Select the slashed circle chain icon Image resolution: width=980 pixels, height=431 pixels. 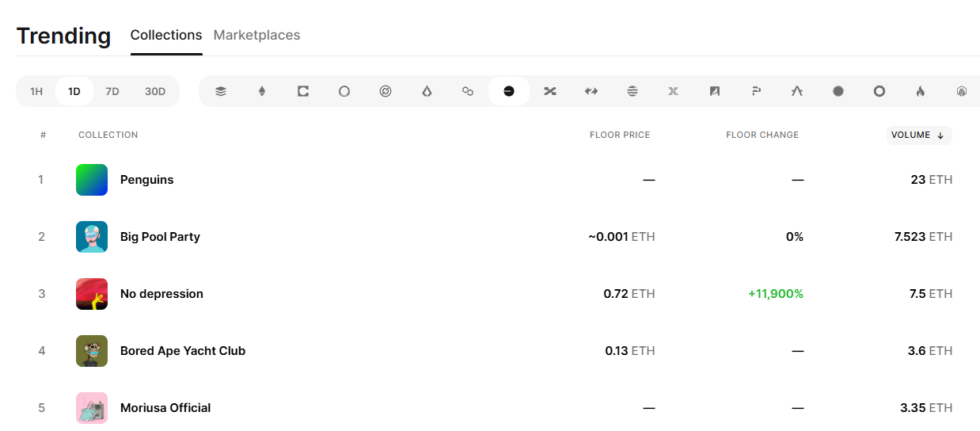point(386,91)
